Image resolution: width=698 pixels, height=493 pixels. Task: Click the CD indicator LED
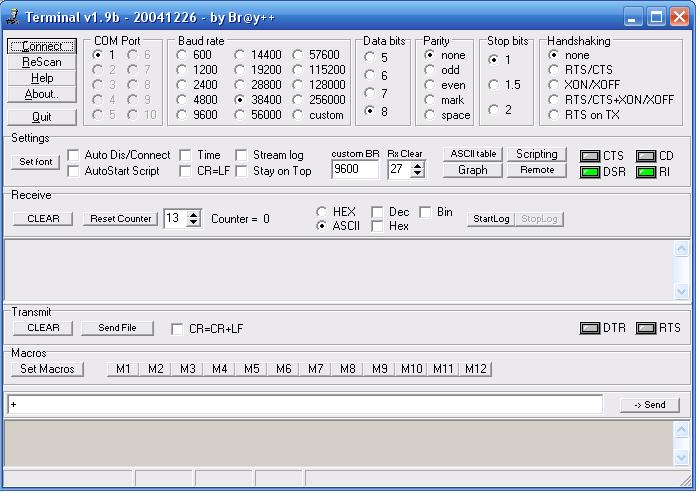pyautogui.click(x=646, y=156)
